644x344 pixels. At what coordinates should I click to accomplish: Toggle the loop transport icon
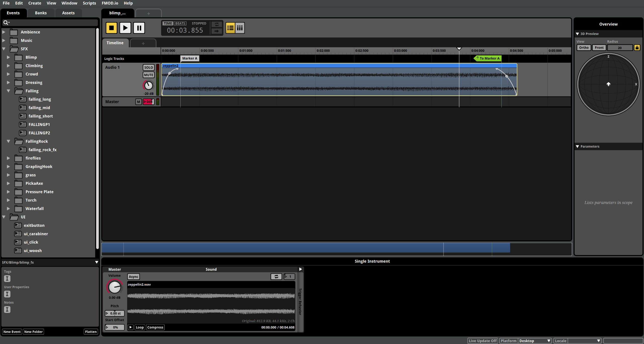coord(217,24)
